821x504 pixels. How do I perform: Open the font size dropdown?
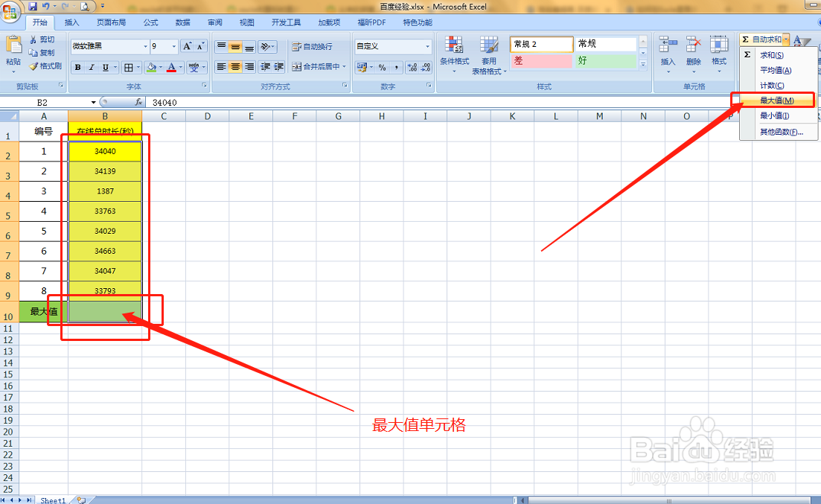[x=174, y=46]
